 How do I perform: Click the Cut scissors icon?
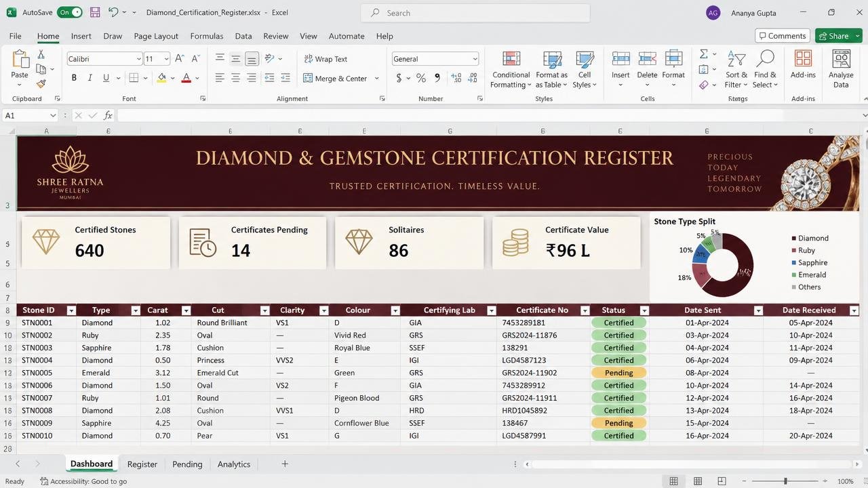point(41,54)
